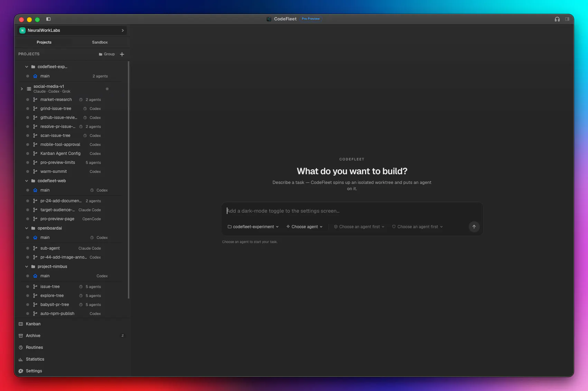Open Archive from the sidebar
Screen dimensions: 588x391
click(72, 336)
